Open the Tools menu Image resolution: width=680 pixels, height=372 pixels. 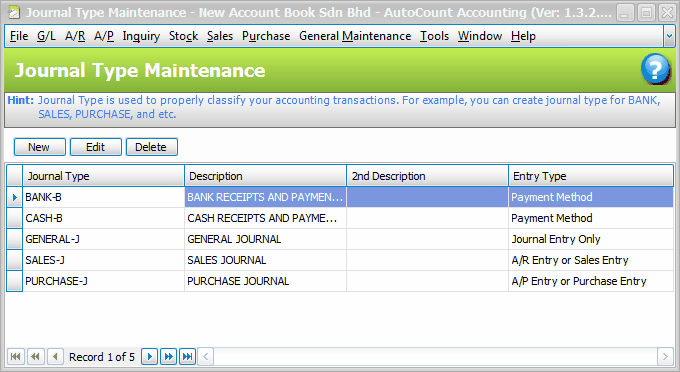pyautogui.click(x=435, y=36)
